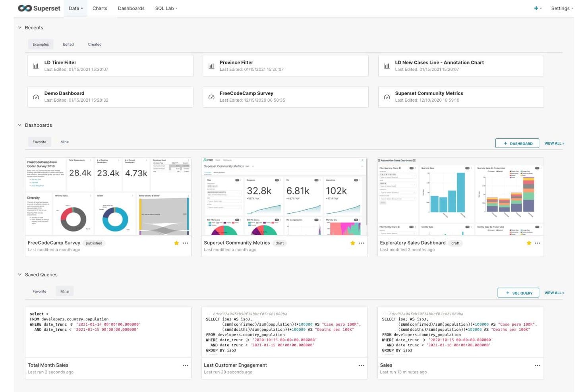Open more options for Total Month Sales query
588x392 pixels.
(186, 365)
